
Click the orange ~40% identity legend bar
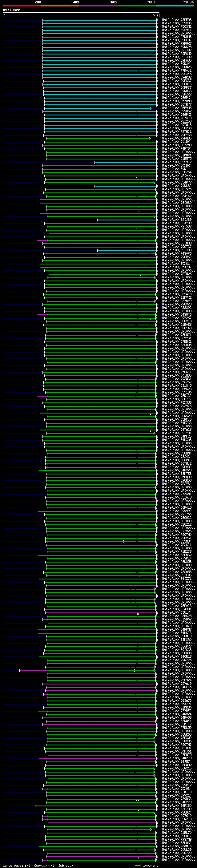(60, 6)
